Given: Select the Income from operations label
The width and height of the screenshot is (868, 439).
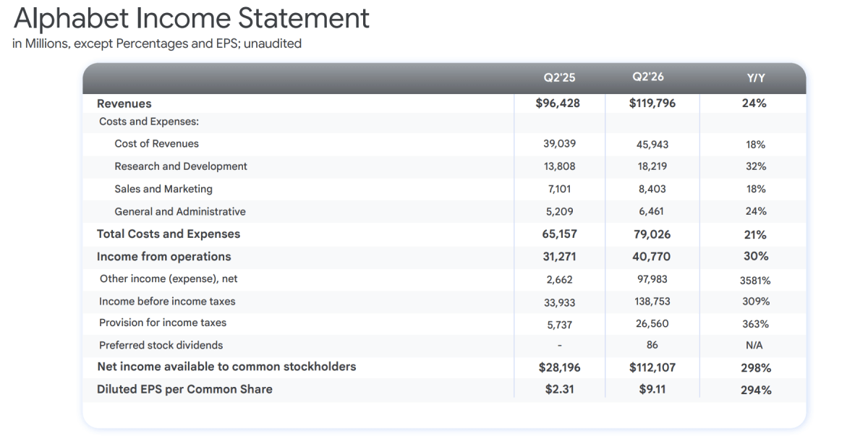Looking at the screenshot, I should tap(164, 256).
